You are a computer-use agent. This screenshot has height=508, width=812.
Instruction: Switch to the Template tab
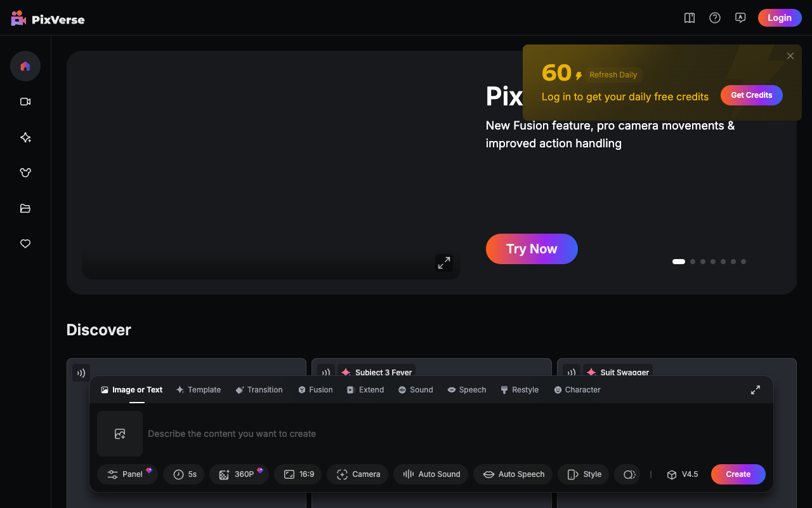[199, 390]
